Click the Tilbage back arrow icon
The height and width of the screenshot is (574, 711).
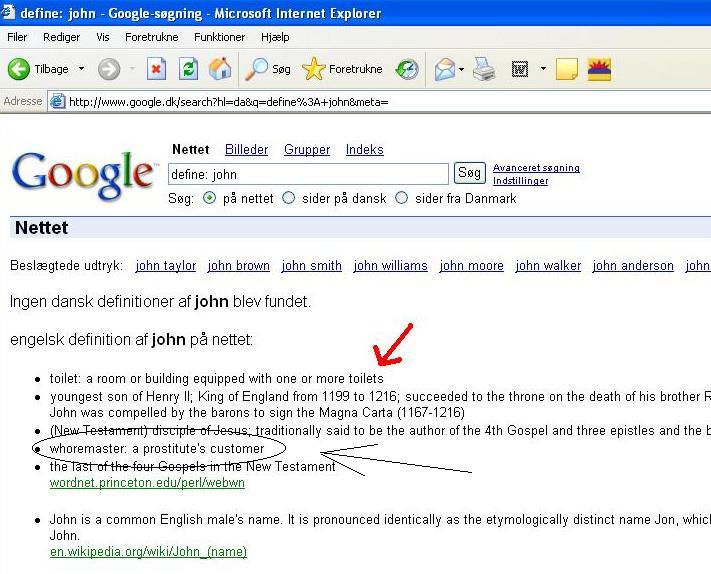(19, 69)
